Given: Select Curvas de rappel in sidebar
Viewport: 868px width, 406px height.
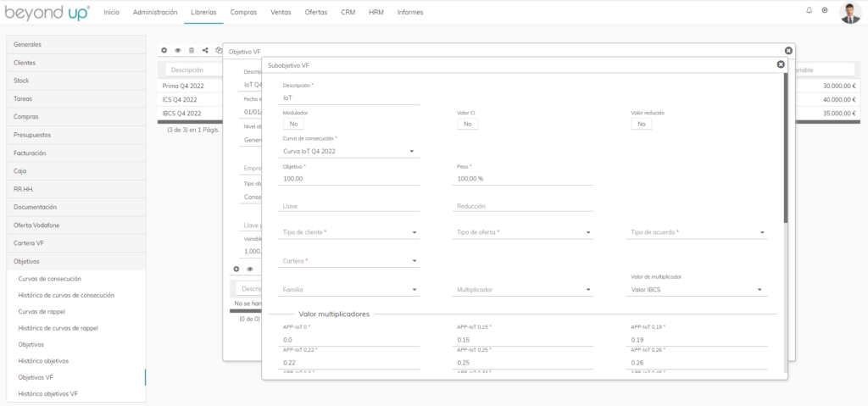Looking at the screenshot, I should pos(42,312).
